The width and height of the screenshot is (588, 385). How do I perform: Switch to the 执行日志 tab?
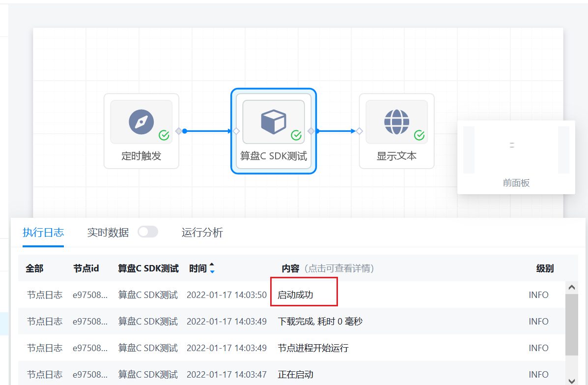coord(43,233)
